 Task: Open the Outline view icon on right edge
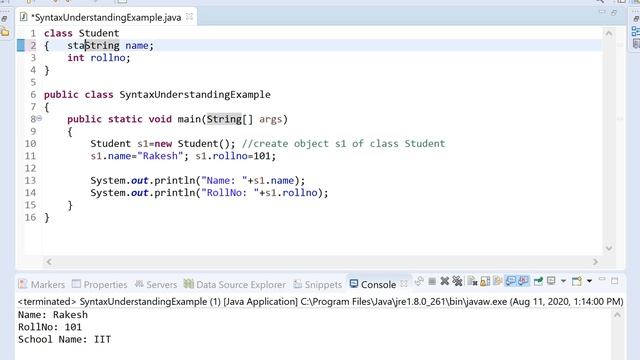(636, 31)
